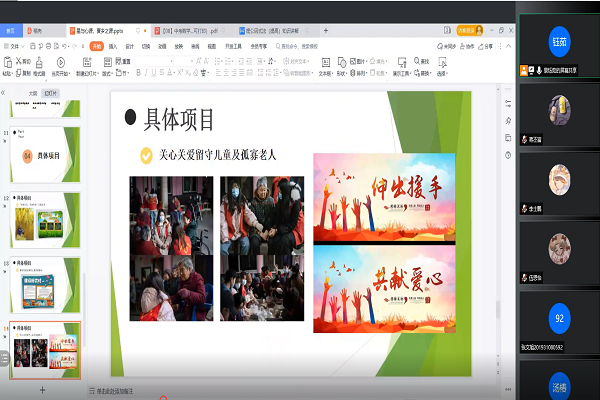Viewport: 600px width, 400px height.
Task: Start slideshow from current page play icon
Action: (x=60, y=62)
